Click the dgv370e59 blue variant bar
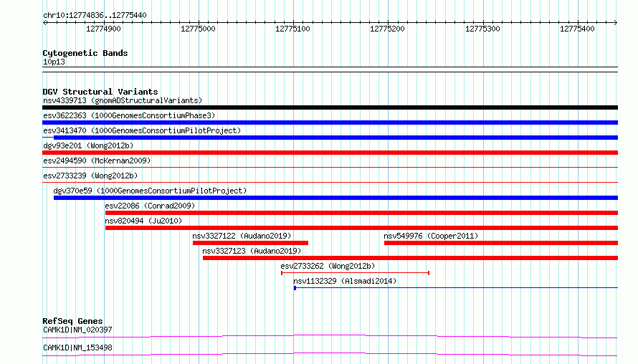638x364 pixels. pos(335,198)
